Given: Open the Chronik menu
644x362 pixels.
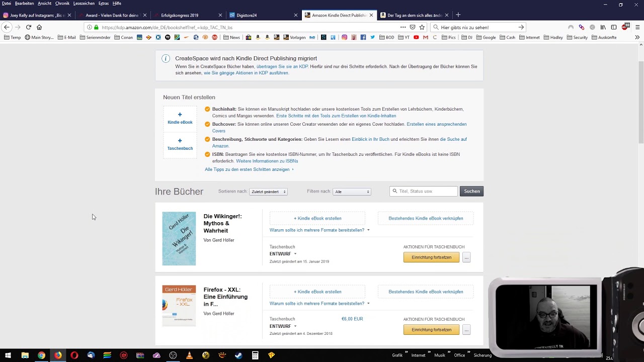Looking at the screenshot, I should coord(62,4).
